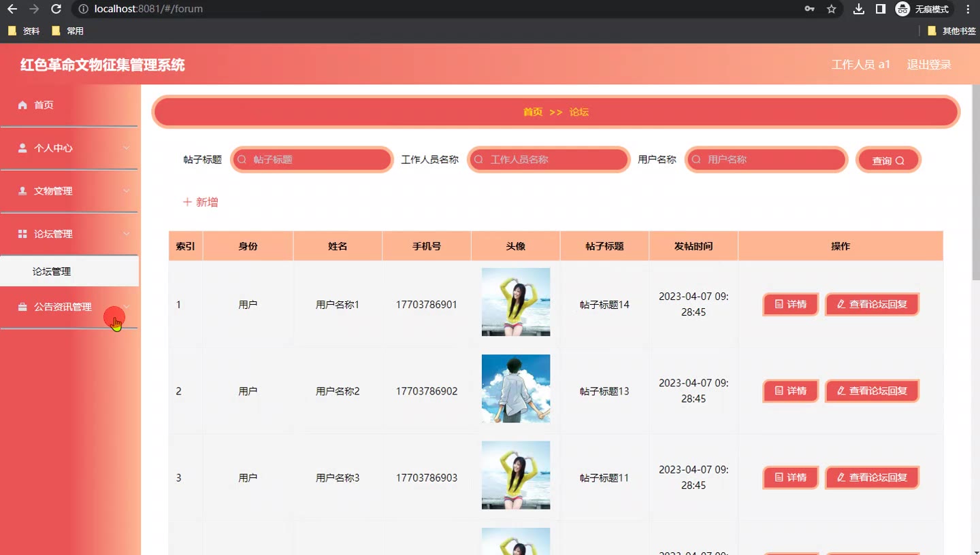Open the 文物管理 sidebar menu
980x555 pixels.
tap(69, 190)
